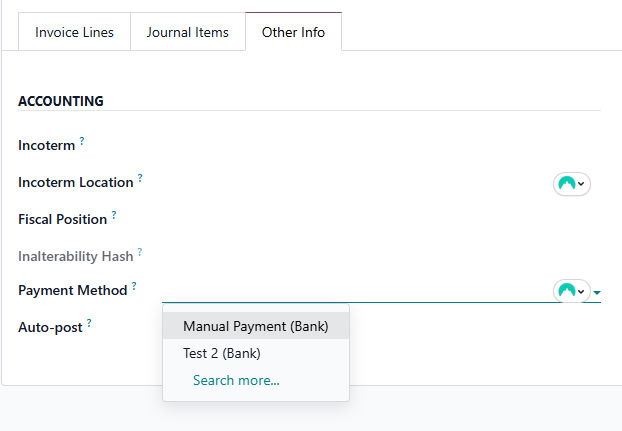622x431 pixels.
Task: Show the Fiscal Position help tooltip icon
Action: point(114,215)
